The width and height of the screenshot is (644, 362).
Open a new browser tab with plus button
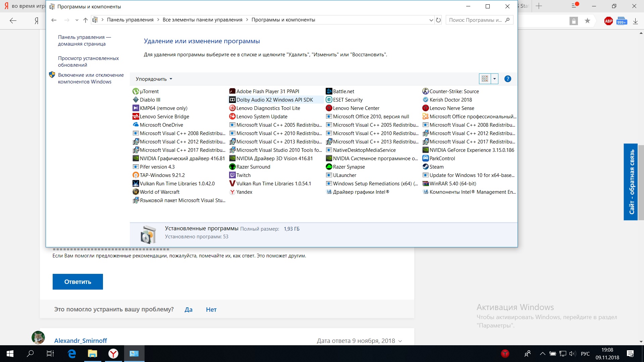point(539,6)
